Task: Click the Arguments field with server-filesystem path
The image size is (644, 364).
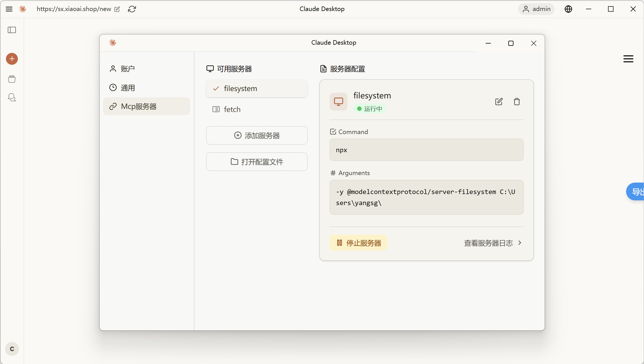Action: click(x=427, y=197)
